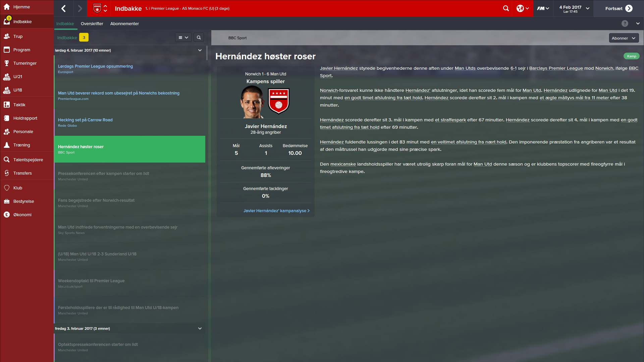Click the Fortsæt continue button
644x362 pixels.
point(619,8)
